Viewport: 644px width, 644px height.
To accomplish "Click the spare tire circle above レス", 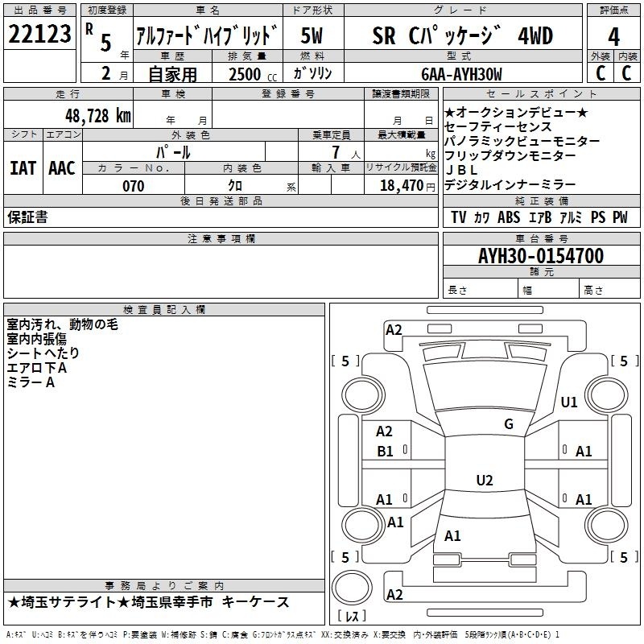I will (352, 588).
